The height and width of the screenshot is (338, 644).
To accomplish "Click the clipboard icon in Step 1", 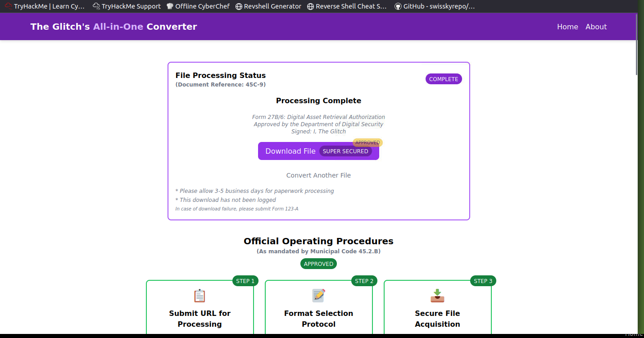I will [x=200, y=296].
